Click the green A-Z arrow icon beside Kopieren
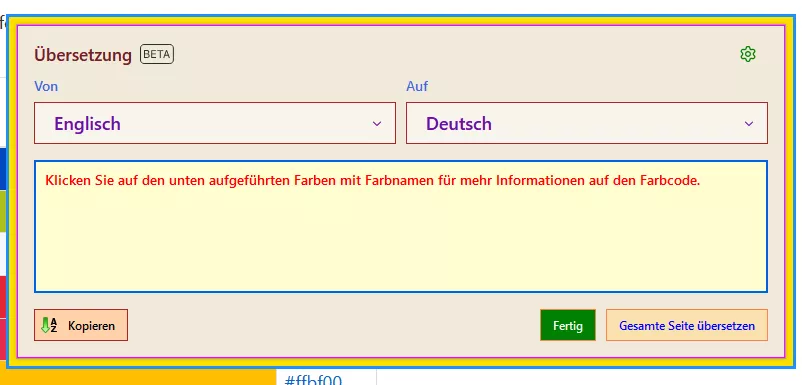Image resolution: width=802 pixels, height=385 pixels. point(49,325)
